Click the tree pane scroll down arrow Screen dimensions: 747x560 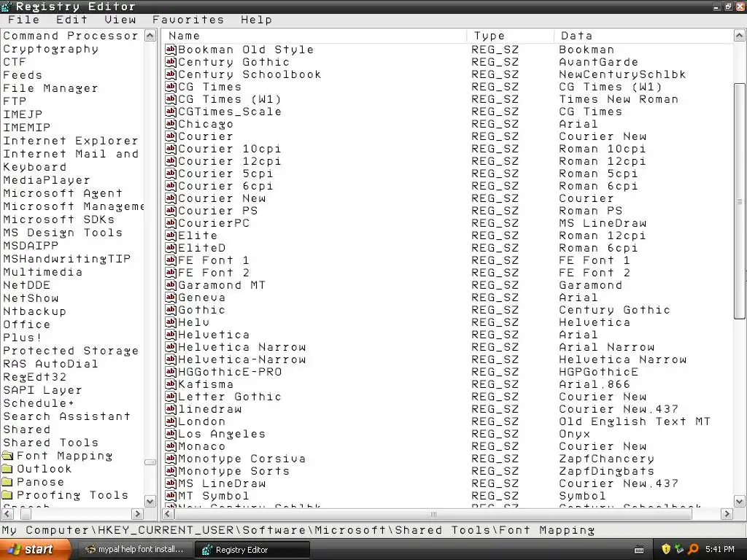150,501
